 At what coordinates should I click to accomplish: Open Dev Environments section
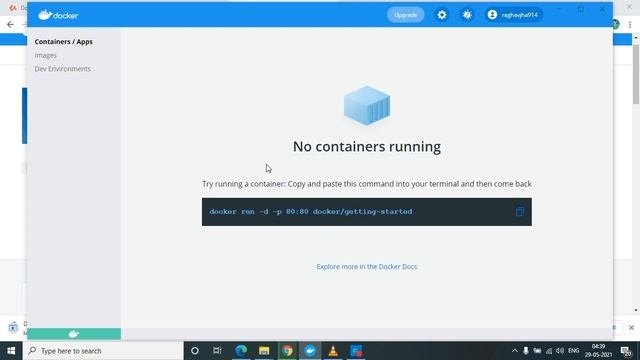[x=62, y=69]
